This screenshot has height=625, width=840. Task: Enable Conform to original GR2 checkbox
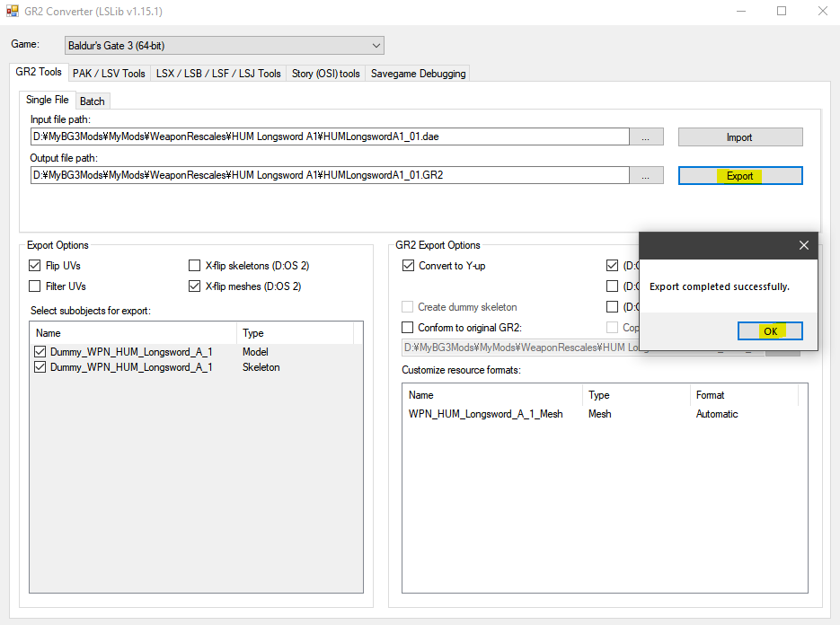pos(408,327)
